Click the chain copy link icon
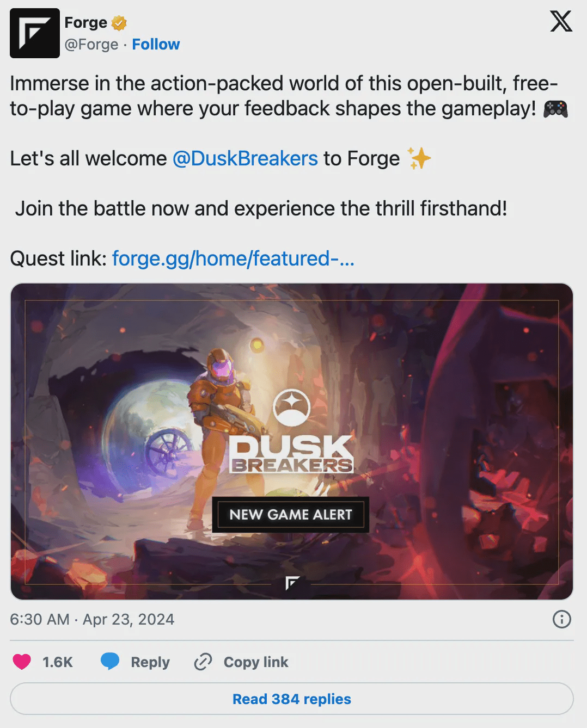 point(203,662)
